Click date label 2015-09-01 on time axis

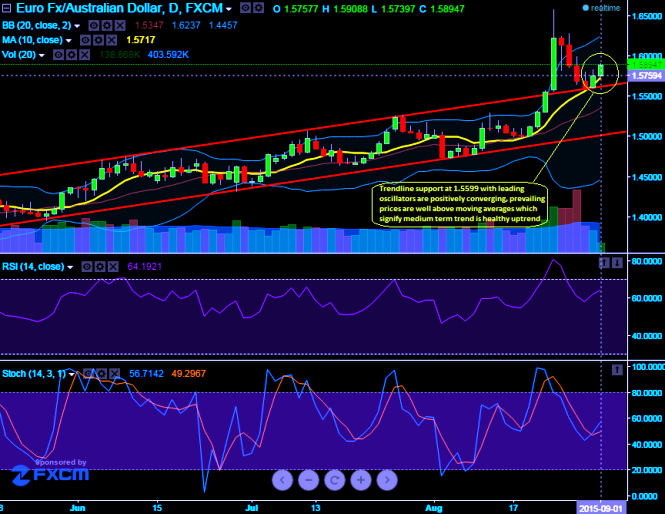tap(601, 508)
